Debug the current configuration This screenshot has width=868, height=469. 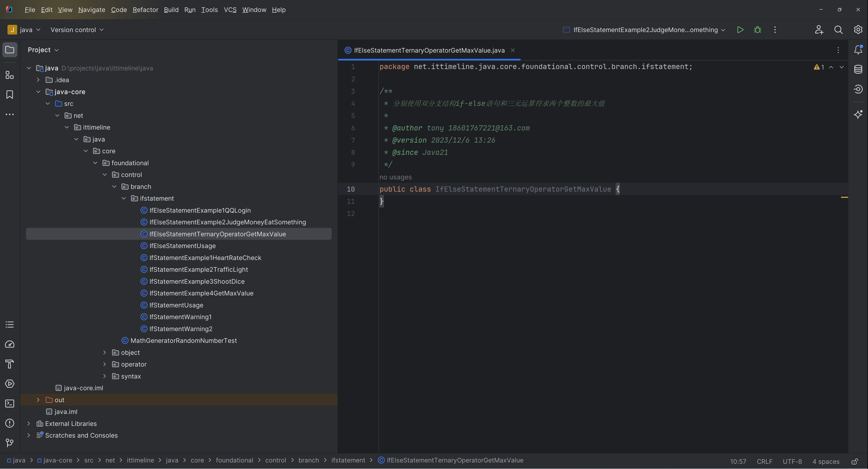(x=758, y=30)
